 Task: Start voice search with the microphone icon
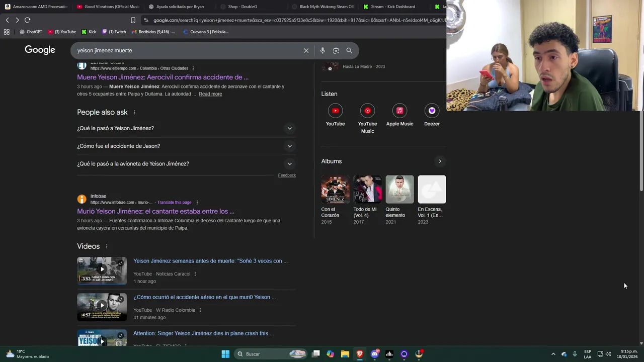click(323, 50)
